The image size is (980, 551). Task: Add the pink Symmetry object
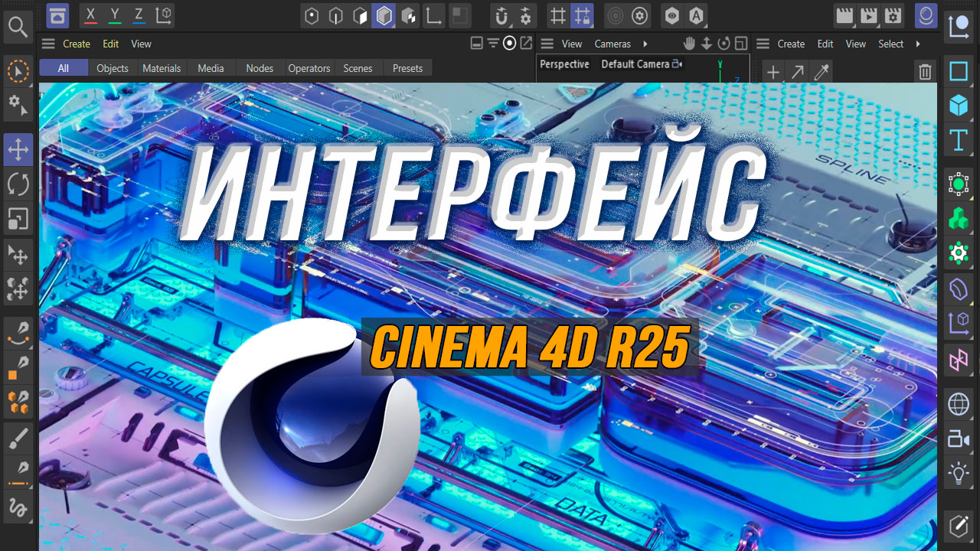pos(959,360)
